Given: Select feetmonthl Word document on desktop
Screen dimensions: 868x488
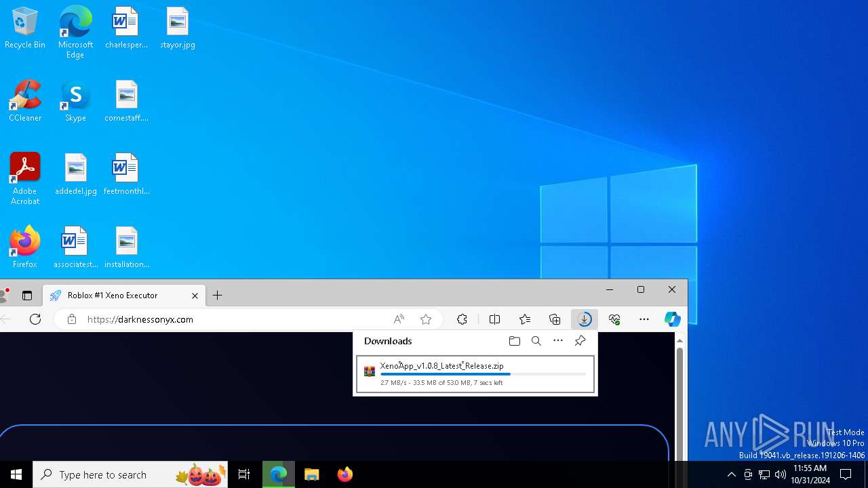Looking at the screenshot, I should coord(126,174).
